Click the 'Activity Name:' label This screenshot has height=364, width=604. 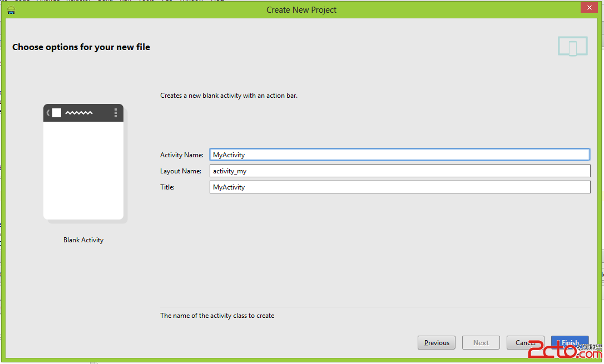click(182, 154)
